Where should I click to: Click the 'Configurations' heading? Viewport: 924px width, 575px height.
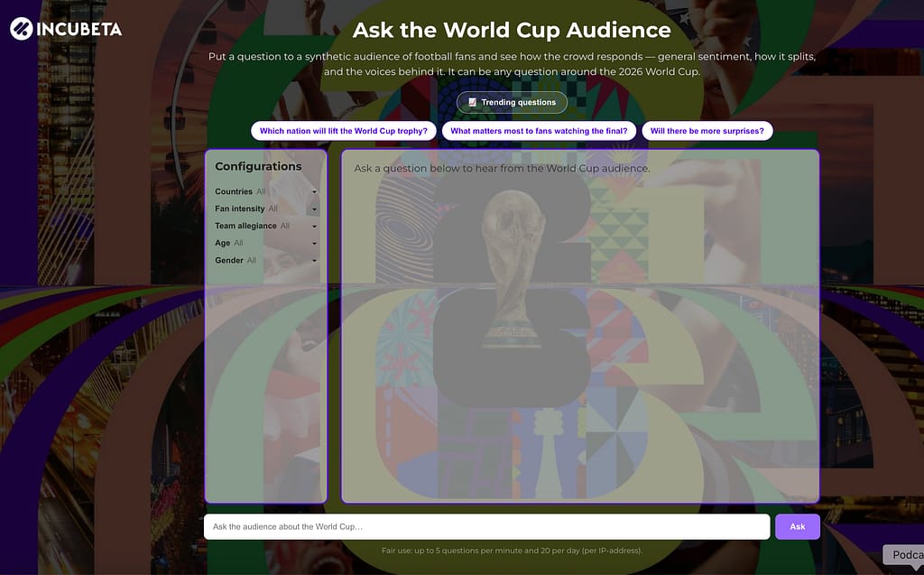[x=258, y=166]
